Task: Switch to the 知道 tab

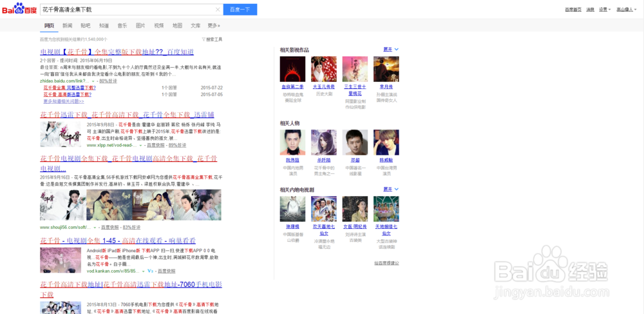Action: [x=104, y=26]
